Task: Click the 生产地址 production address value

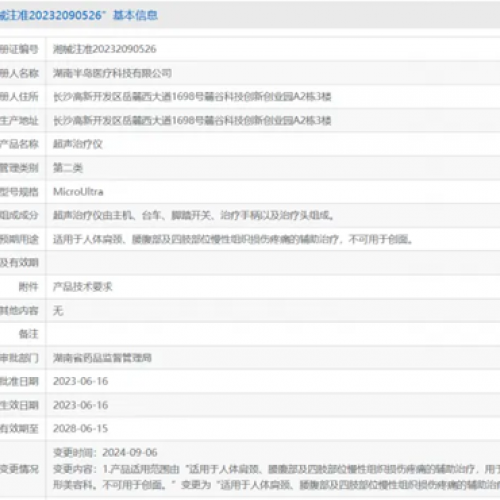Action: [192, 120]
